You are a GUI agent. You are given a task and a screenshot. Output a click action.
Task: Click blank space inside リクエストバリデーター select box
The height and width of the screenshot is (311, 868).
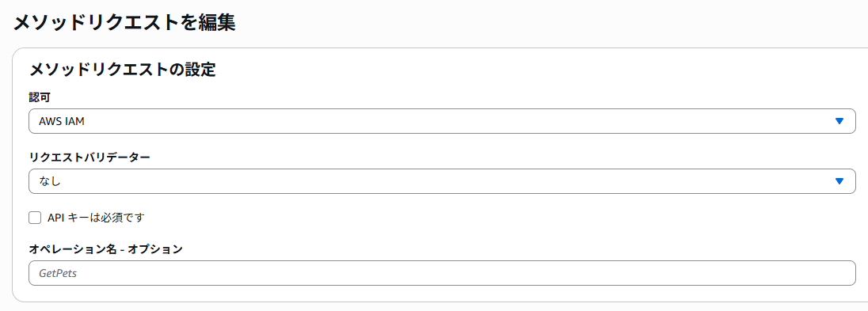click(443, 181)
